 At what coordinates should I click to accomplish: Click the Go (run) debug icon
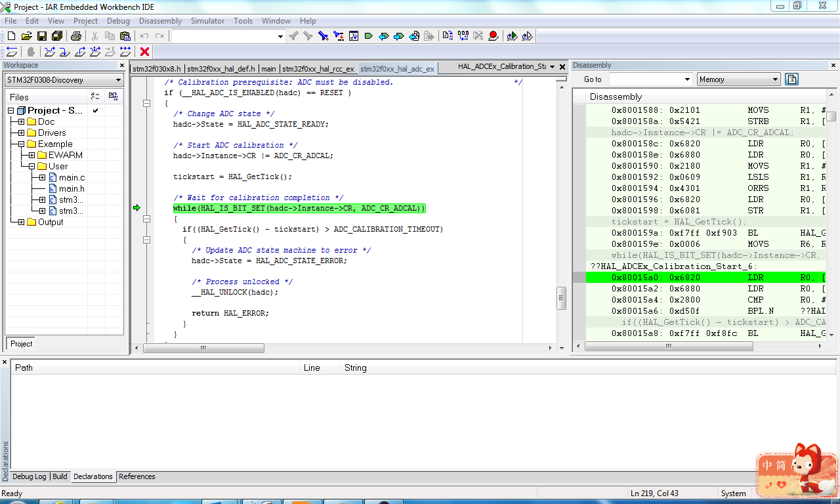[125, 52]
